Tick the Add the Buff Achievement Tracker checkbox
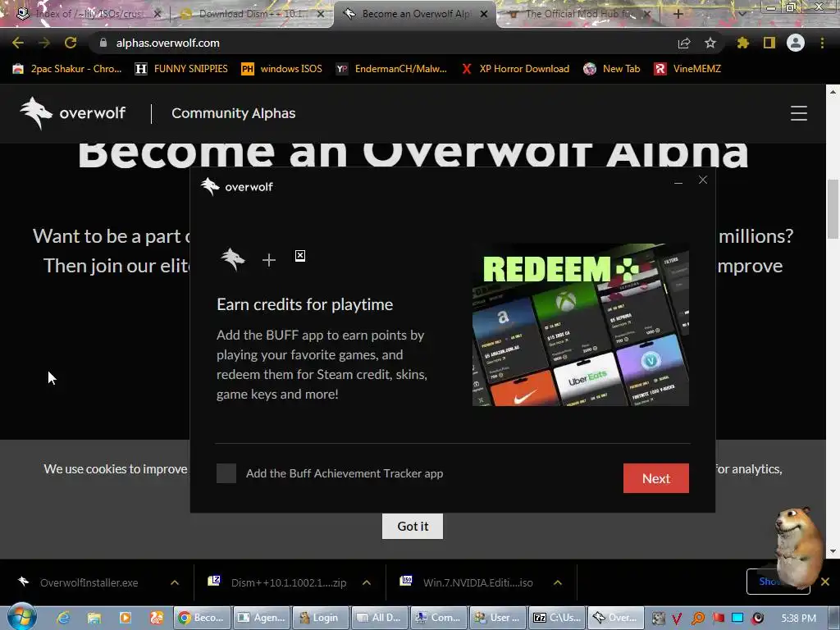The image size is (840, 630). point(226,473)
